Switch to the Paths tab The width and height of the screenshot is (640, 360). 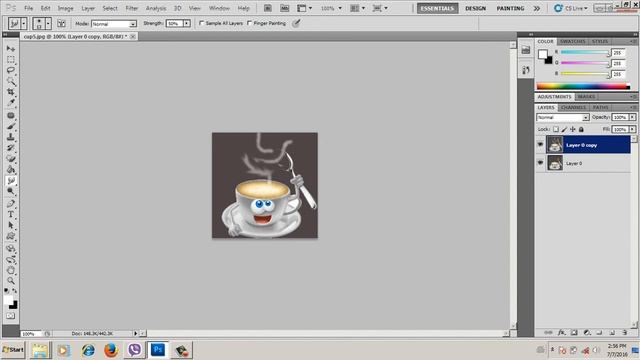600,107
